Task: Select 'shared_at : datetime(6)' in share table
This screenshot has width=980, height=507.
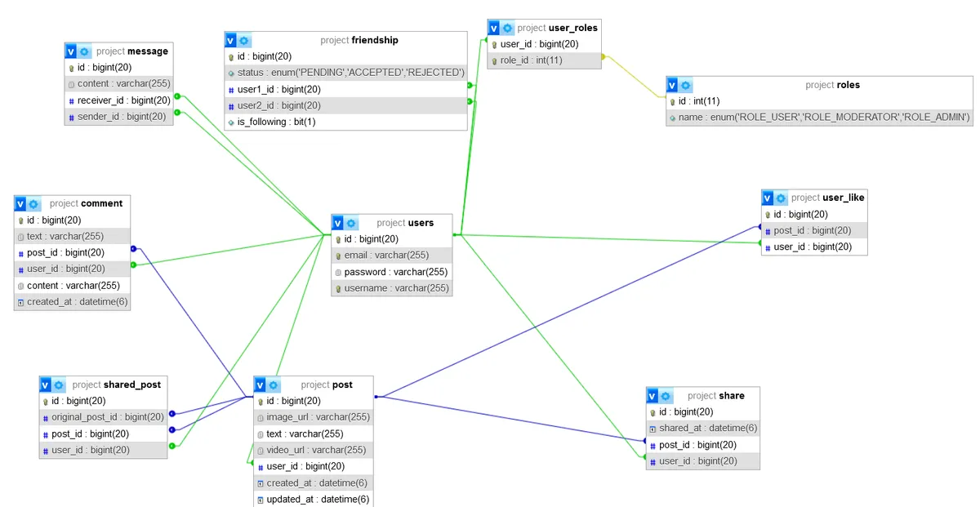Action: (703, 429)
